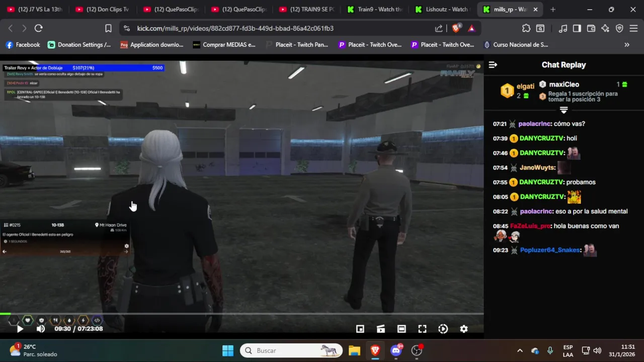
Task: Click the cast/clip icon in player
Action: coord(381,329)
